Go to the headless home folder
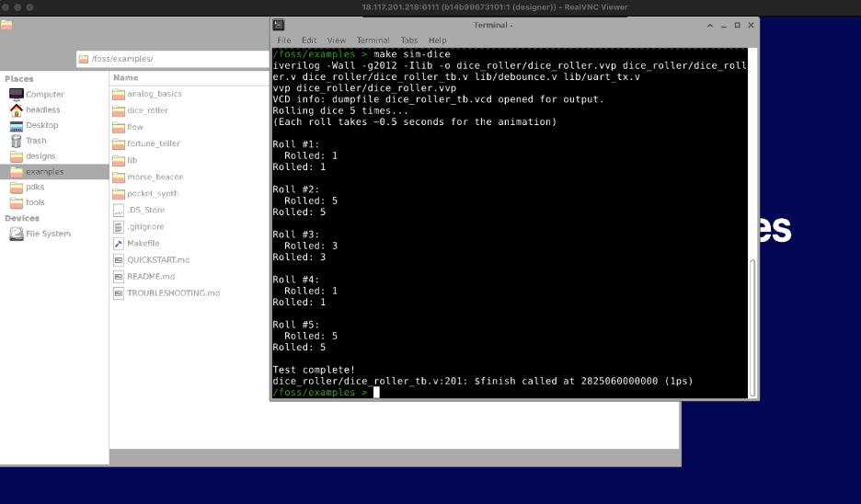 pyautogui.click(x=42, y=109)
